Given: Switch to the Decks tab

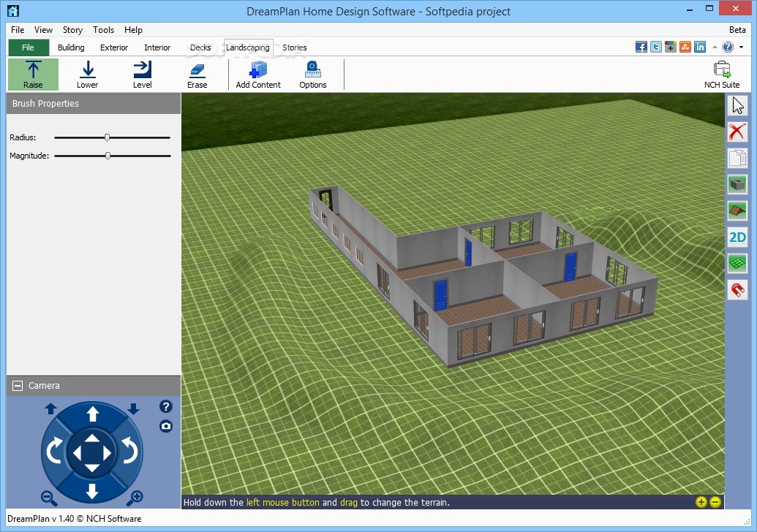Looking at the screenshot, I should click(200, 47).
